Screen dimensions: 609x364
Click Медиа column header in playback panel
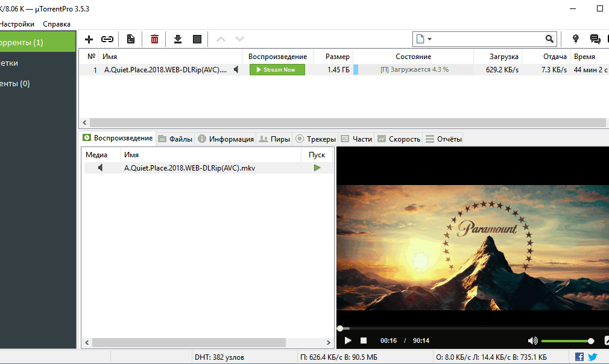(96, 155)
